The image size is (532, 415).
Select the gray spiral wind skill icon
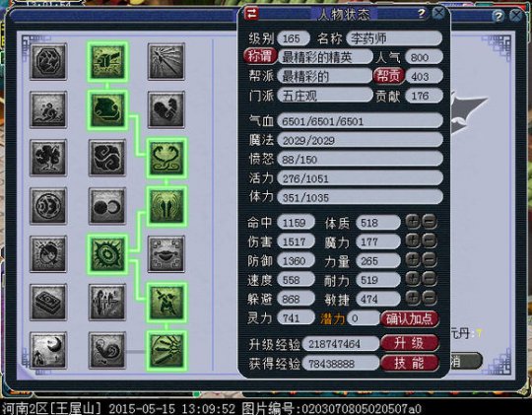(107, 351)
